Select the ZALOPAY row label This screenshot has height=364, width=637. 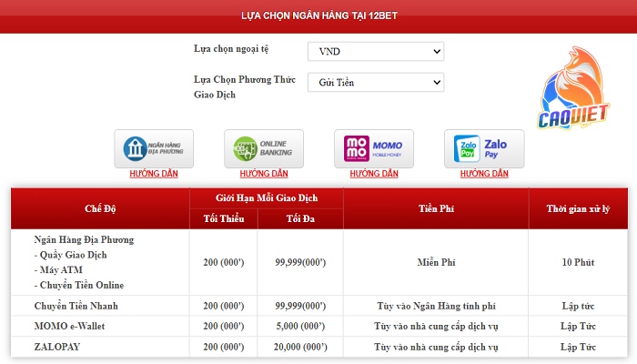[57, 347]
